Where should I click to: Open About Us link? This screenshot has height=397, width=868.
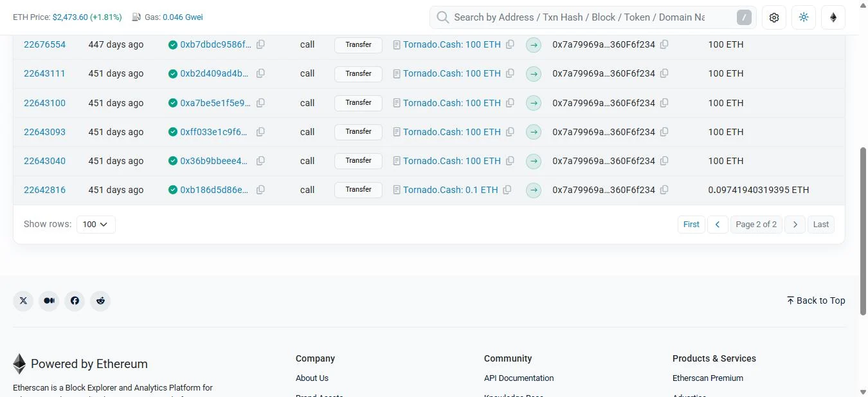click(312, 378)
